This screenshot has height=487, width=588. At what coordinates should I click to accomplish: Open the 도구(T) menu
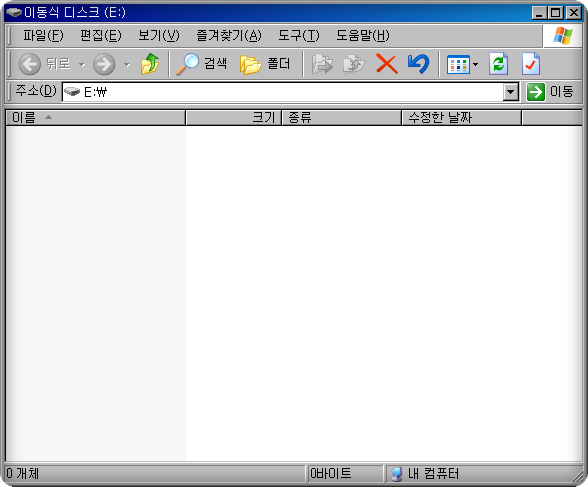298,36
